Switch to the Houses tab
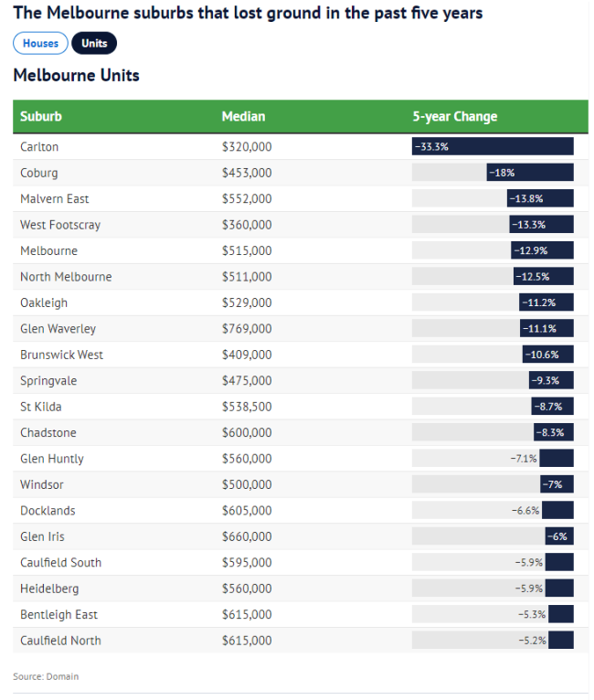The width and height of the screenshot is (594, 700). click(40, 43)
